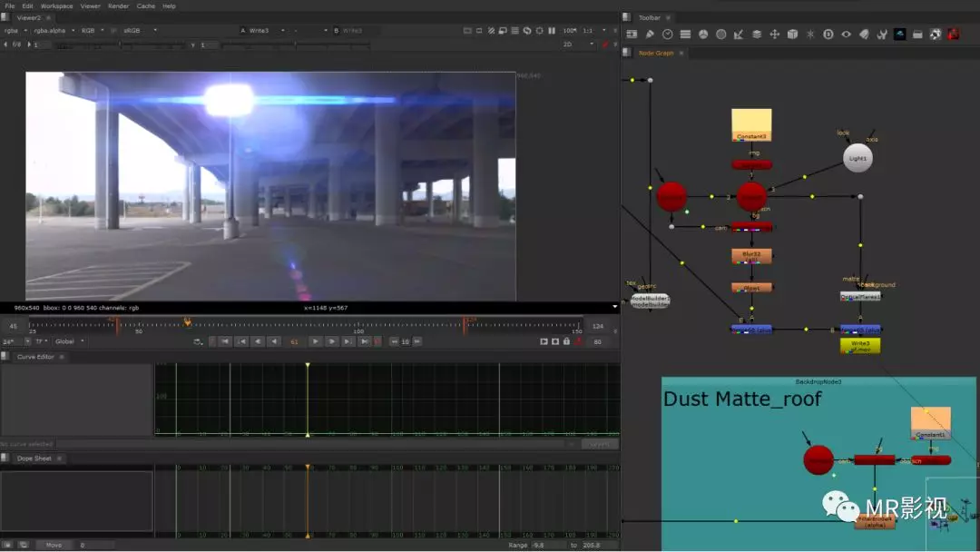Image resolution: width=980 pixels, height=552 pixels.
Task: Open the 3D nodes cube icon
Action: point(792,34)
